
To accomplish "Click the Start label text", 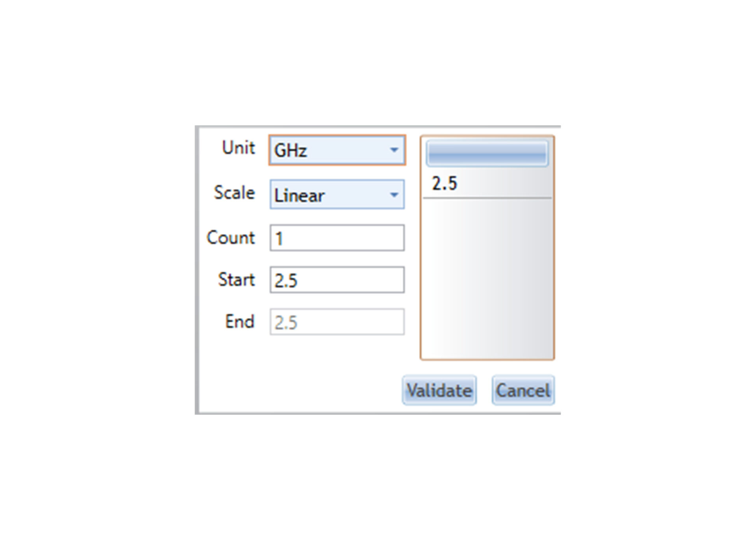I will tap(237, 280).
